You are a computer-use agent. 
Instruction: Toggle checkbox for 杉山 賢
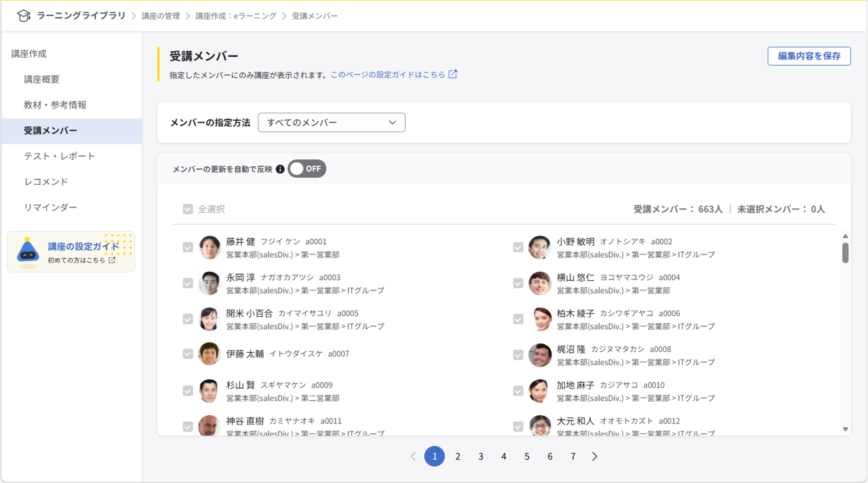(188, 391)
